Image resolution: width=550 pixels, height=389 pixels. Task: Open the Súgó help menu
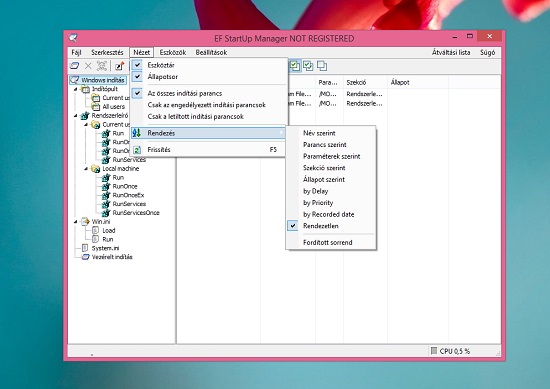[x=488, y=52]
